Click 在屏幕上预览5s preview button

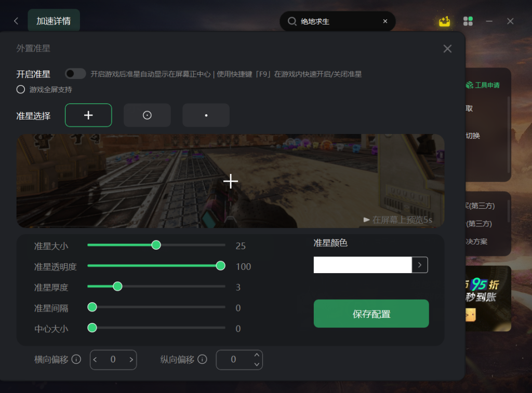point(397,220)
